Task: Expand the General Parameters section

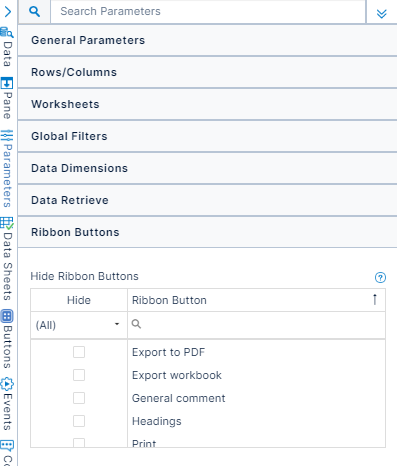Action: coord(207,40)
